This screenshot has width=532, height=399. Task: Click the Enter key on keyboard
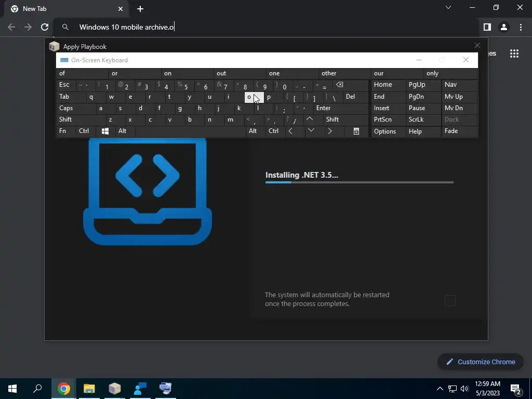(x=341, y=108)
